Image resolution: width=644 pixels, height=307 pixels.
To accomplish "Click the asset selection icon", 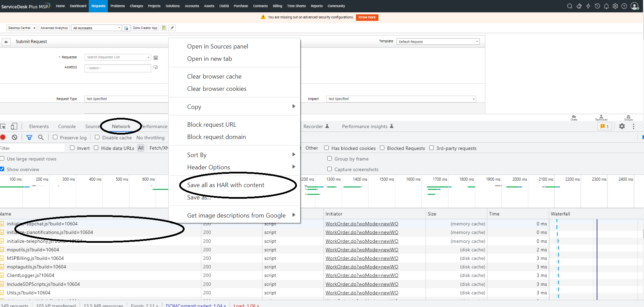I will (x=156, y=67).
